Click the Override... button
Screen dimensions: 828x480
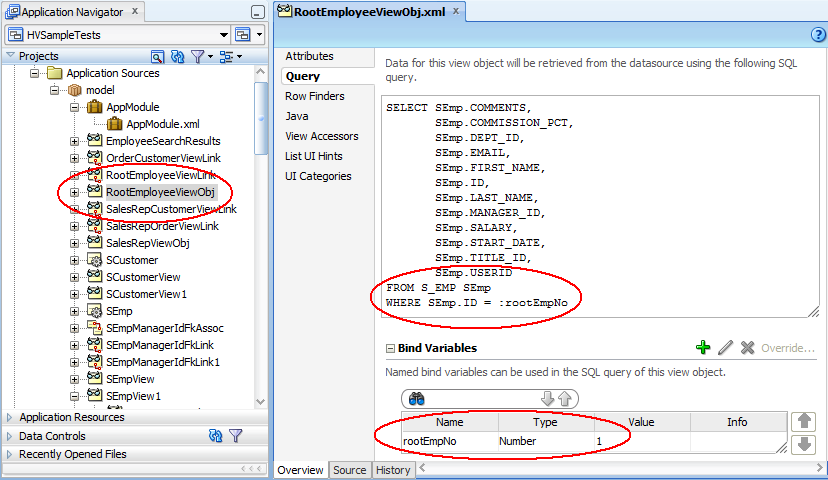pyautogui.click(x=788, y=348)
